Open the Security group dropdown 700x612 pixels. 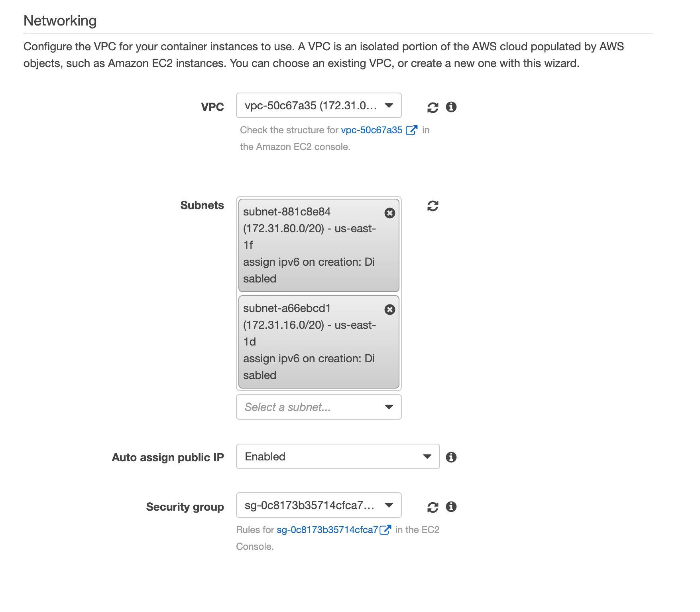tap(318, 505)
